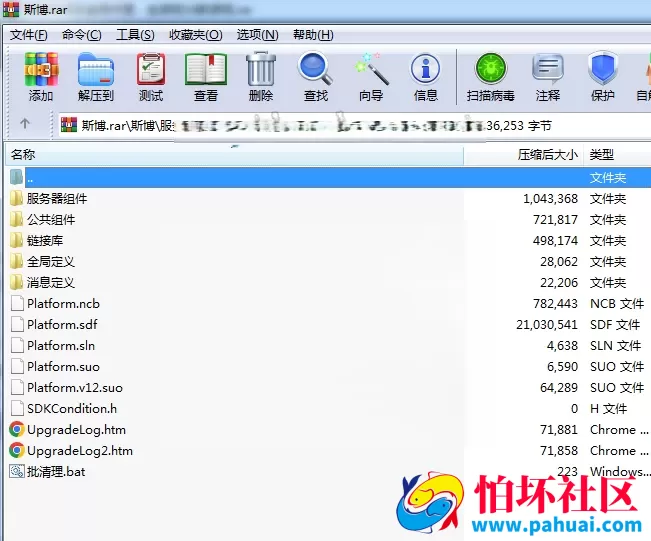The height and width of the screenshot is (541, 651).
Task: Click the archive path address field
Action: click(355, 125)
